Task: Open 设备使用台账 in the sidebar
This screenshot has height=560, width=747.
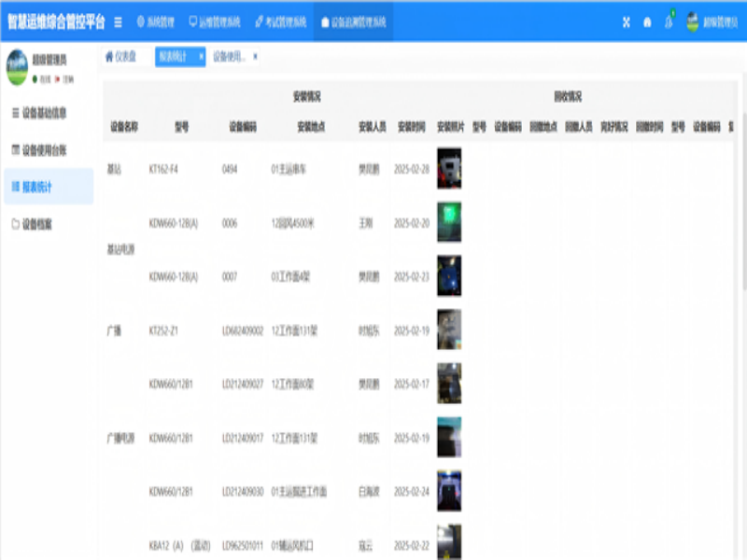Action: point(44,149)
